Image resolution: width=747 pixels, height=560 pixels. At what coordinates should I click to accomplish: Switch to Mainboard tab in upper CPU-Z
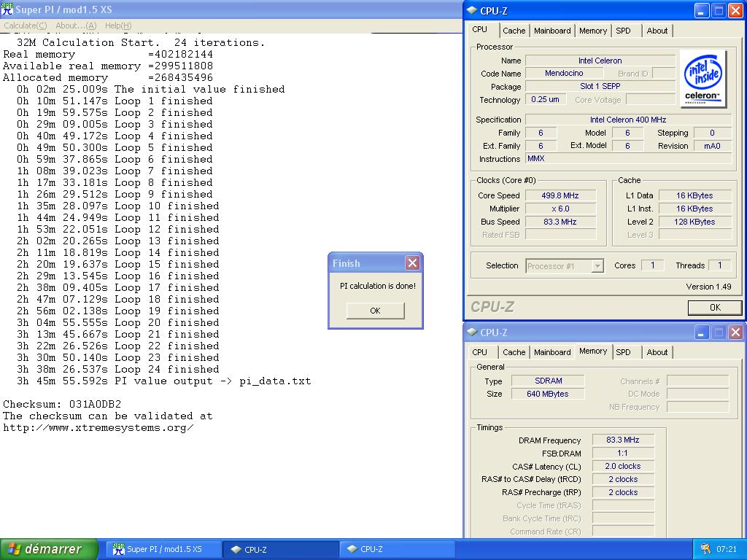(x=552, y=31)
